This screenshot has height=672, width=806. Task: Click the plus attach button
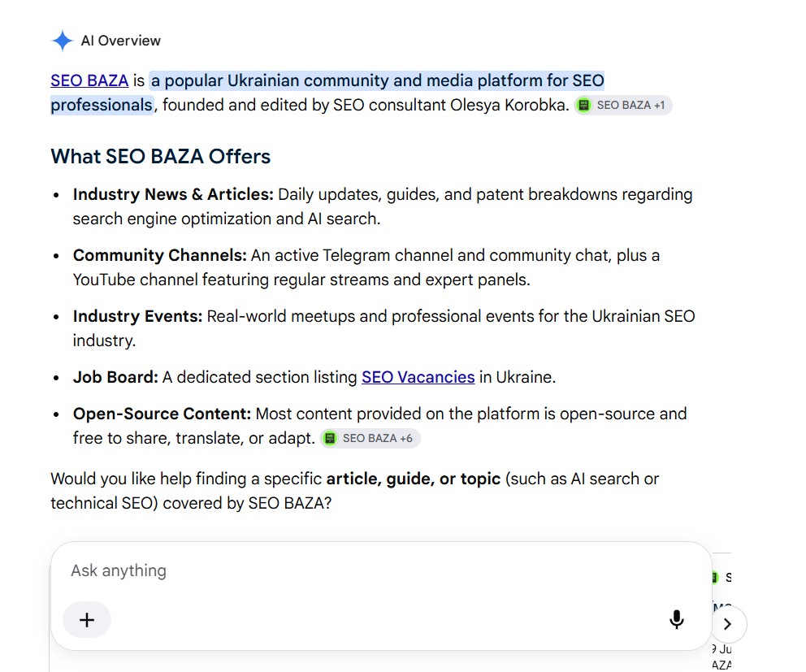(87, 620)
